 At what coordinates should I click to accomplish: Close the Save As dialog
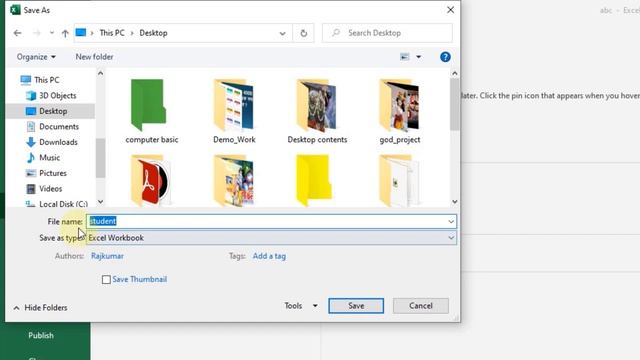pyautogui.click(x=450, y=10)
